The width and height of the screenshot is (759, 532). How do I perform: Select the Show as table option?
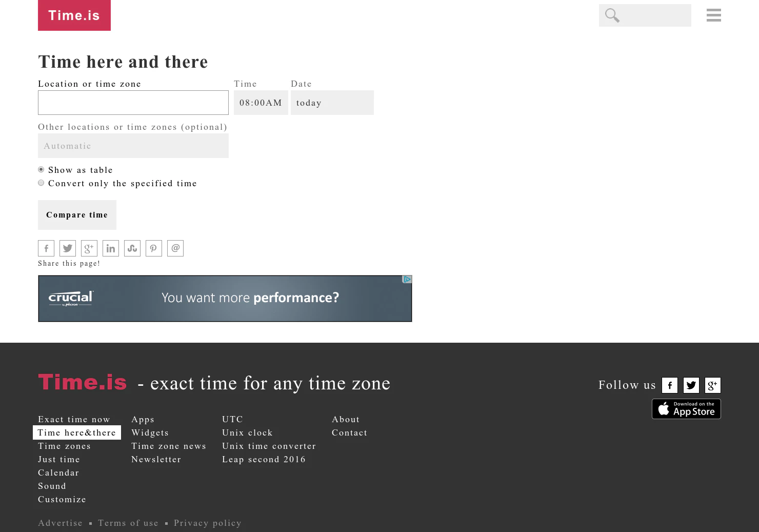point(41,169)
